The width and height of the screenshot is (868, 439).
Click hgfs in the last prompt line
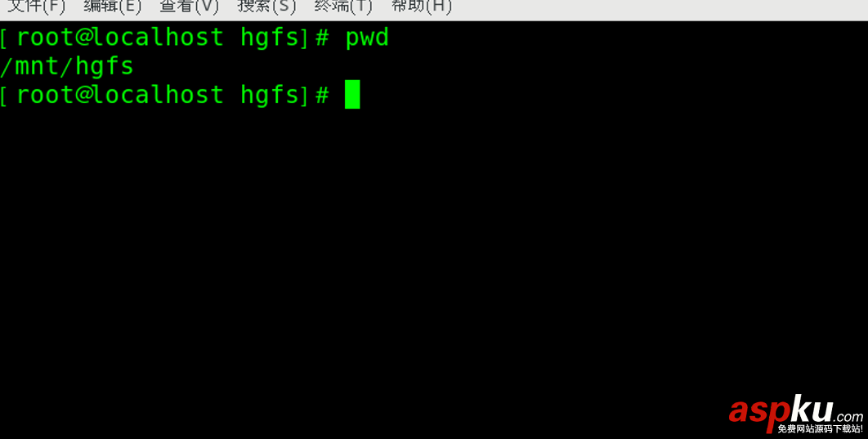tap(271, 95)
